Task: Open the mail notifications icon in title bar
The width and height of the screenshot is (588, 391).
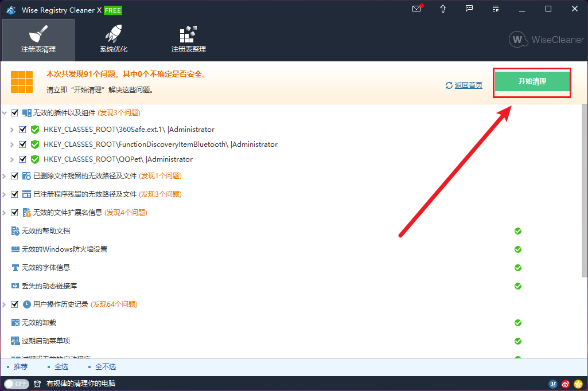Action: (416, 9)
